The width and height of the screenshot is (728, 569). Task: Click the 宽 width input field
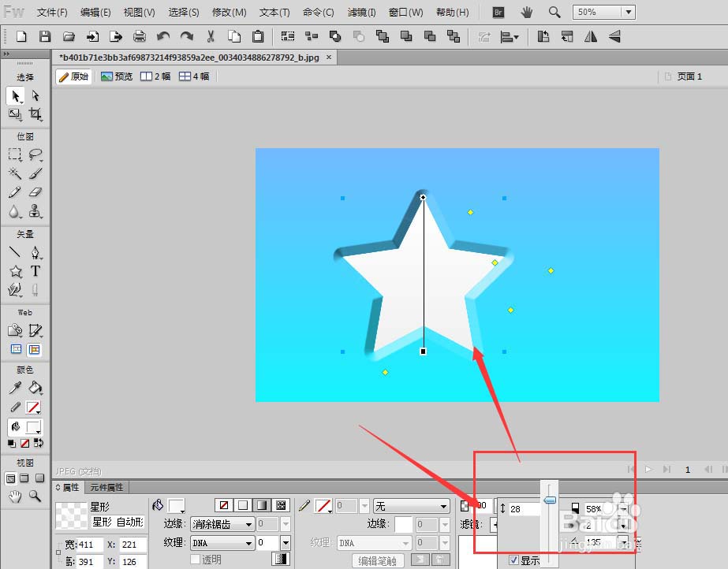(x=89, y=545)
